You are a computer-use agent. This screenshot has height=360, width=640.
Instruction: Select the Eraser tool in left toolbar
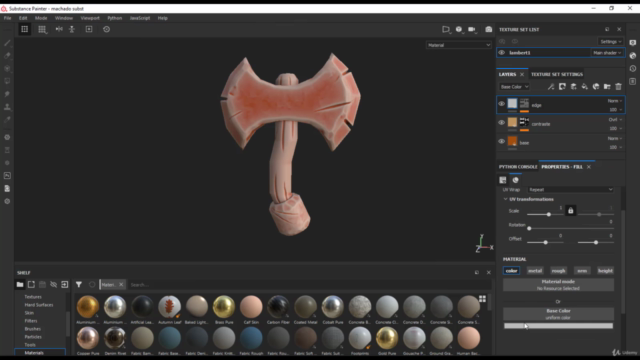click(x=7, y=56)
